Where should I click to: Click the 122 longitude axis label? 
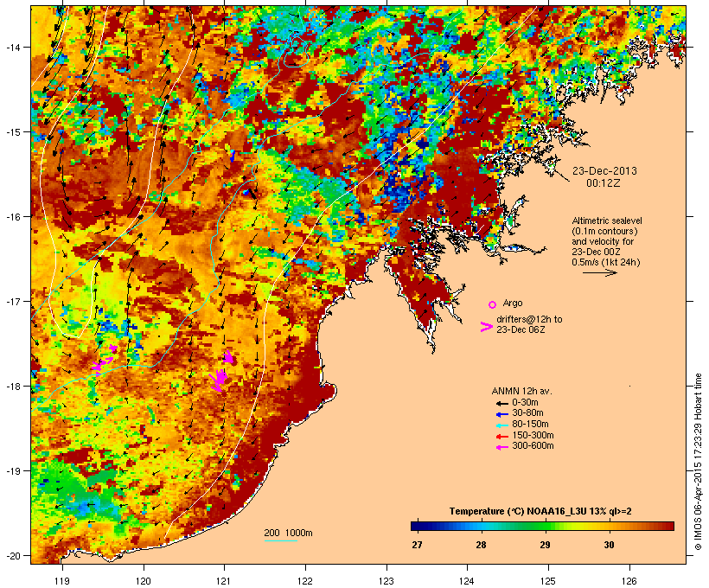(x=305, y=581)
